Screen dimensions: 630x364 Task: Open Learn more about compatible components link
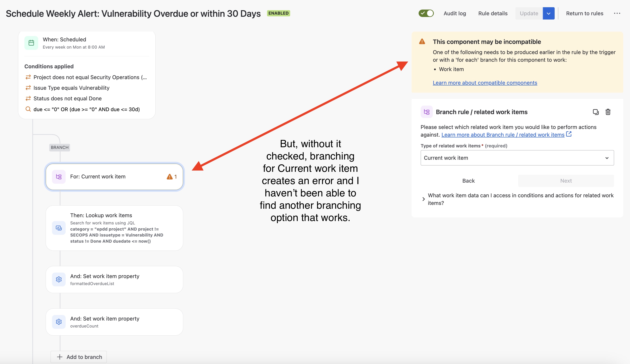point(485,83)
